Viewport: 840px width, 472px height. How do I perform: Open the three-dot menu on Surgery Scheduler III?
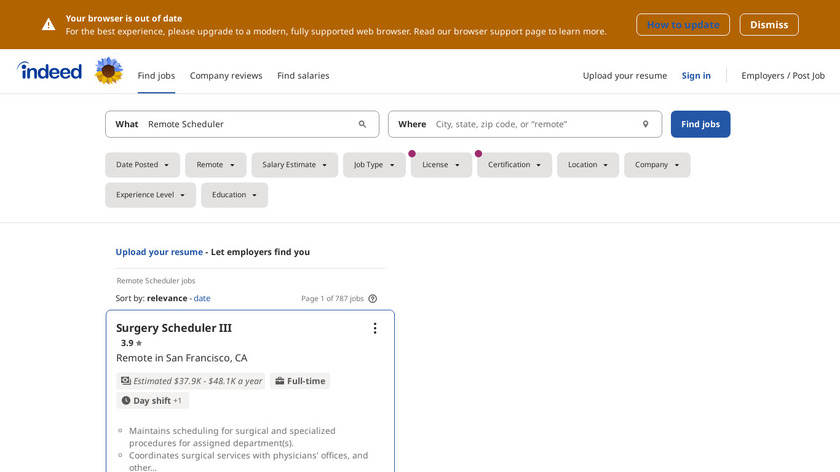pos(375,328)
